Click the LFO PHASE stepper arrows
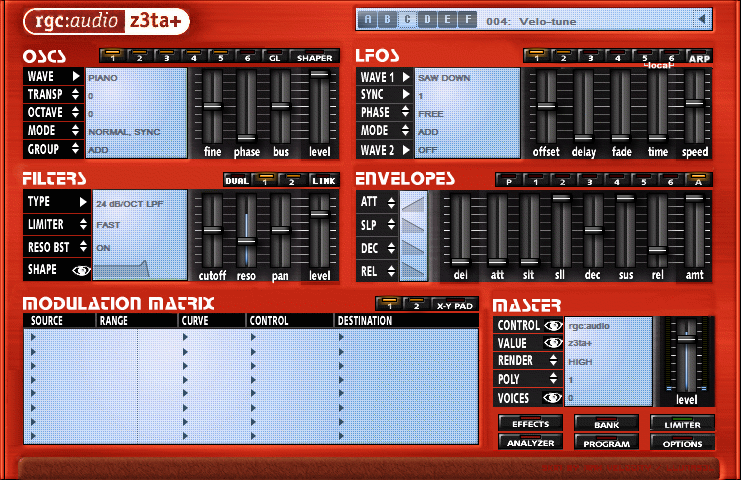Image resolution: width=741 pixels, height=480 pixels. (x=405, y=112)
